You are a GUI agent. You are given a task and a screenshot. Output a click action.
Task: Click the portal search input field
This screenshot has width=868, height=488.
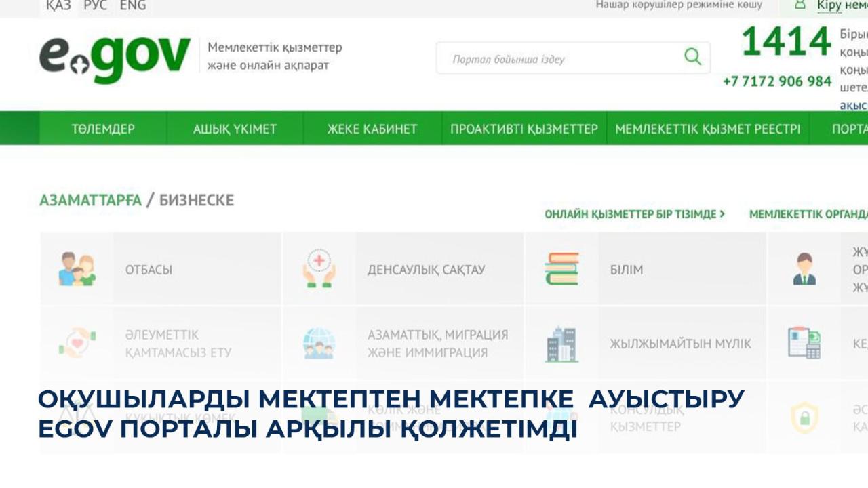click(563, 59)
